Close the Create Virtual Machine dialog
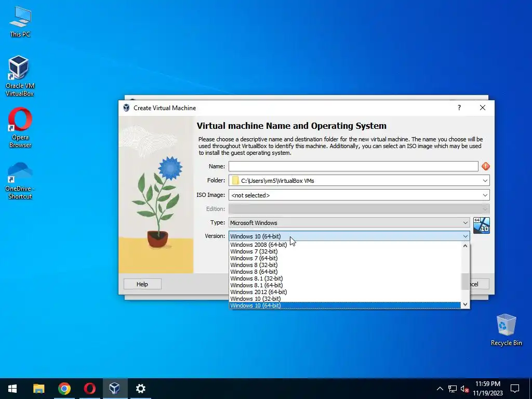 coord(483,108)
